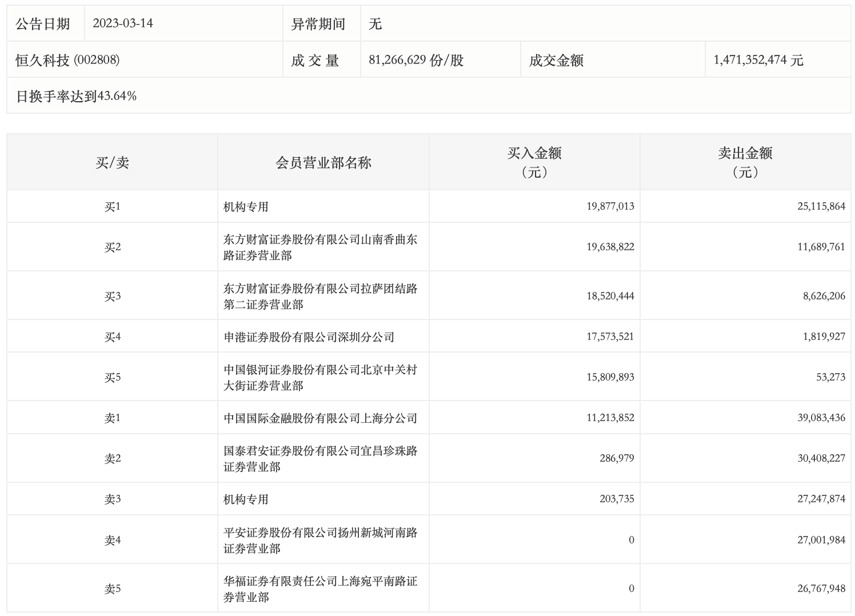The width and height of the screenshot is (855, 616).
Task: Click 中国银河证券北京中关村大街证券营业部 name
Action: [x=321, y=378]
